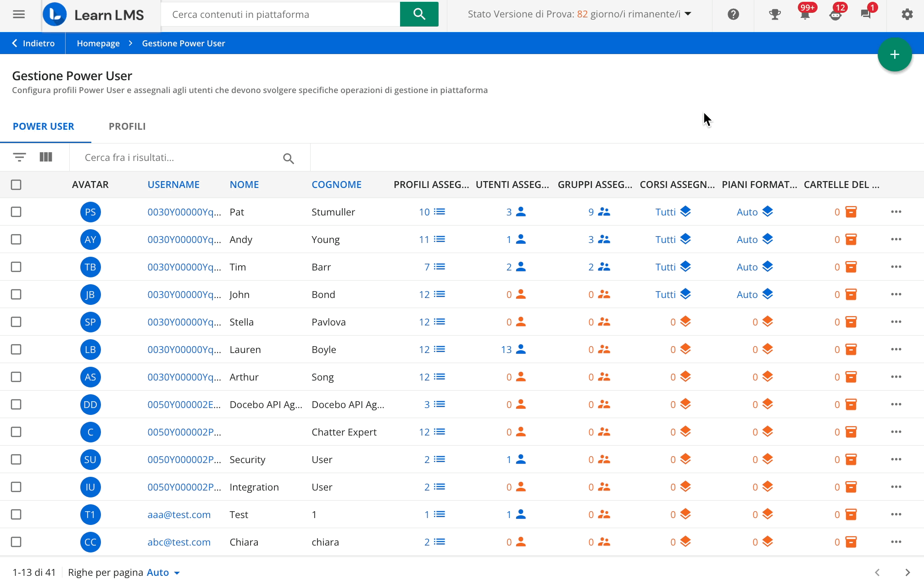Open notifications bell with 99+ badge
The width and height of the screenshot is (924, 585).
805,14
